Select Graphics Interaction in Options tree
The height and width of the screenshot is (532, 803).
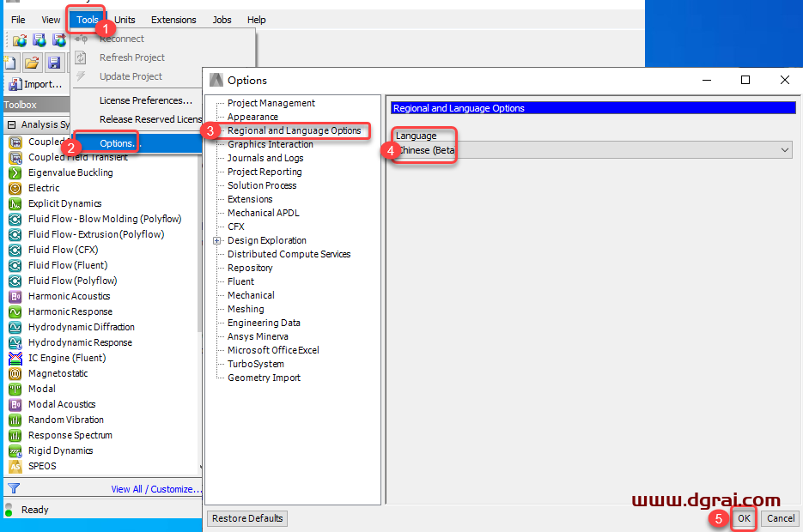tap(271, 144)
